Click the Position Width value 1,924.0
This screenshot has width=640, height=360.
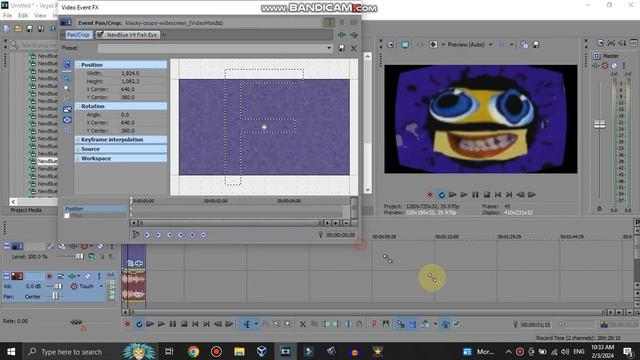[130, 73]
